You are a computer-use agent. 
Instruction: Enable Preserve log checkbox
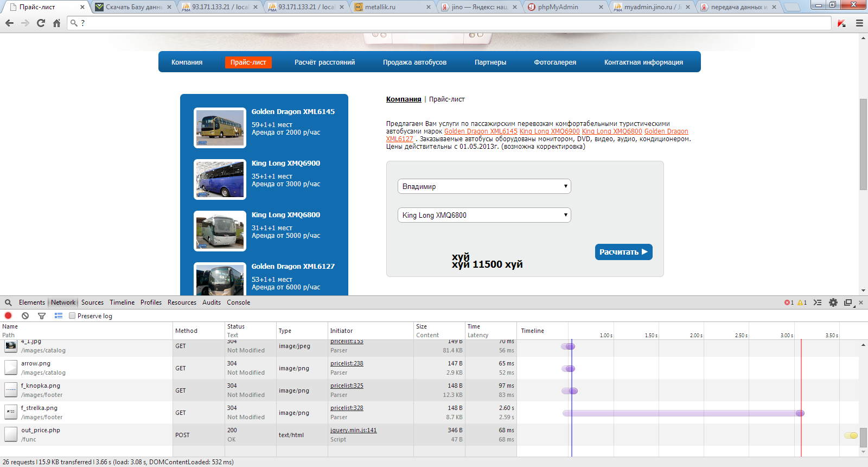point(72,316)
